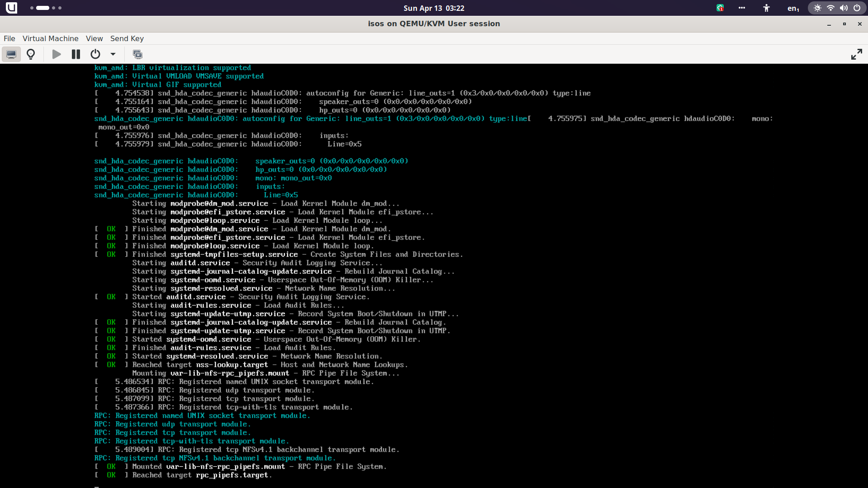Image resolution: width=868 pixels, height=488 pixels.
Task: Open the clock calendar Sun Apr 13
Action: click(x=434, y=8)
